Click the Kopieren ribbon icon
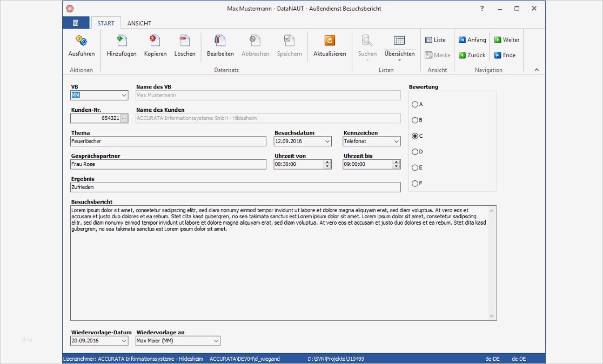 point(156,41)
